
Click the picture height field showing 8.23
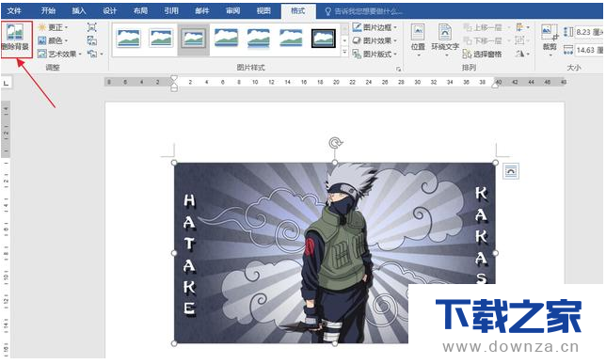click(x=589, y=32)
